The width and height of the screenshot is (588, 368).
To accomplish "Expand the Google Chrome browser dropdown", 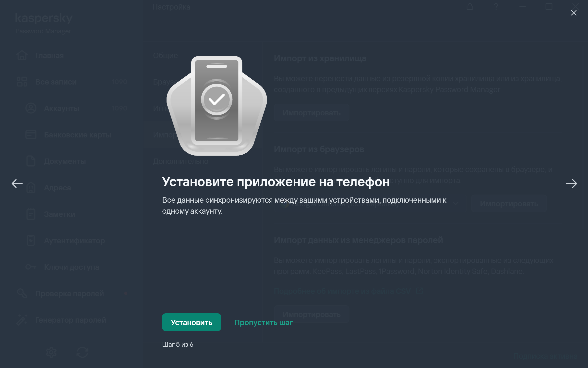I will 455,204.
